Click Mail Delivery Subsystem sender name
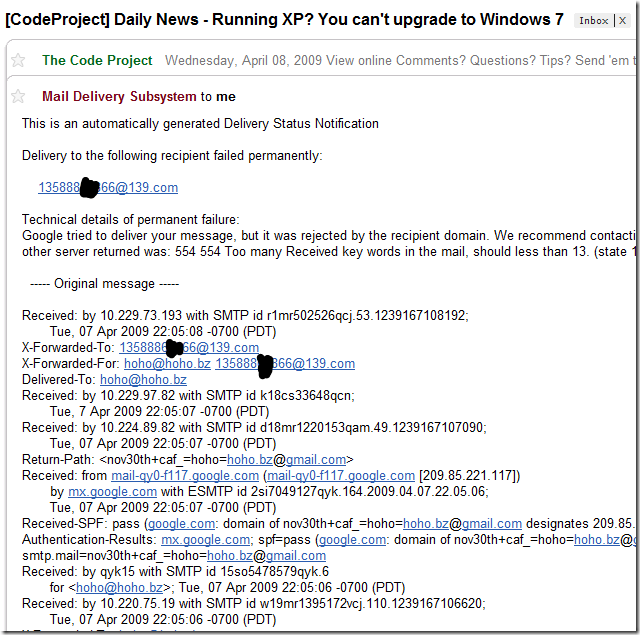The height and width of the screenshot is (635, 640). coord(119,96)
